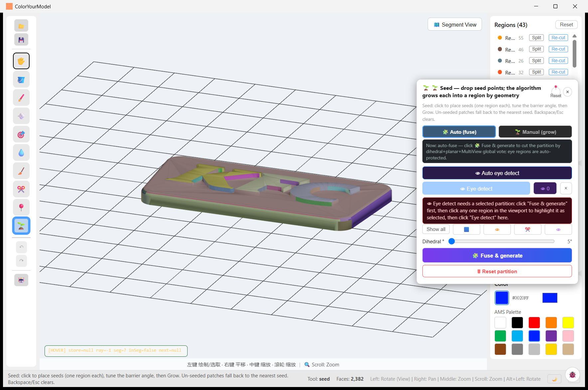588x390 pixels.
Task: Select the scissors cut tool
Action: tap(21, 189)
